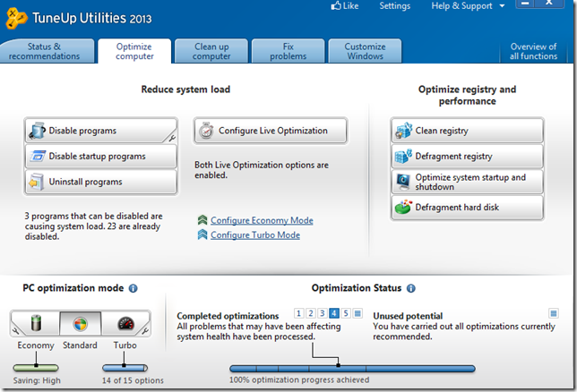Select the Optimize computer tab
Viewport: 577px width, 392px height.
pyautogui.click(x=134, y=51)
